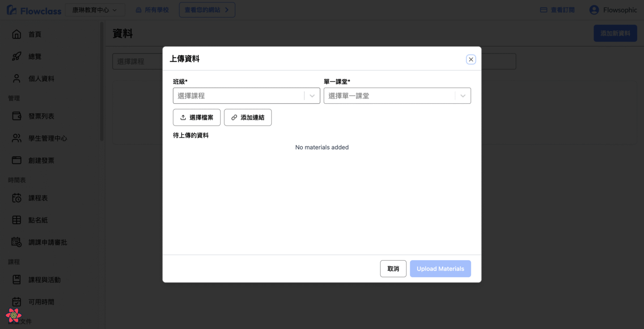Close the 上傳資料 dialog with X

pos(471,60)
